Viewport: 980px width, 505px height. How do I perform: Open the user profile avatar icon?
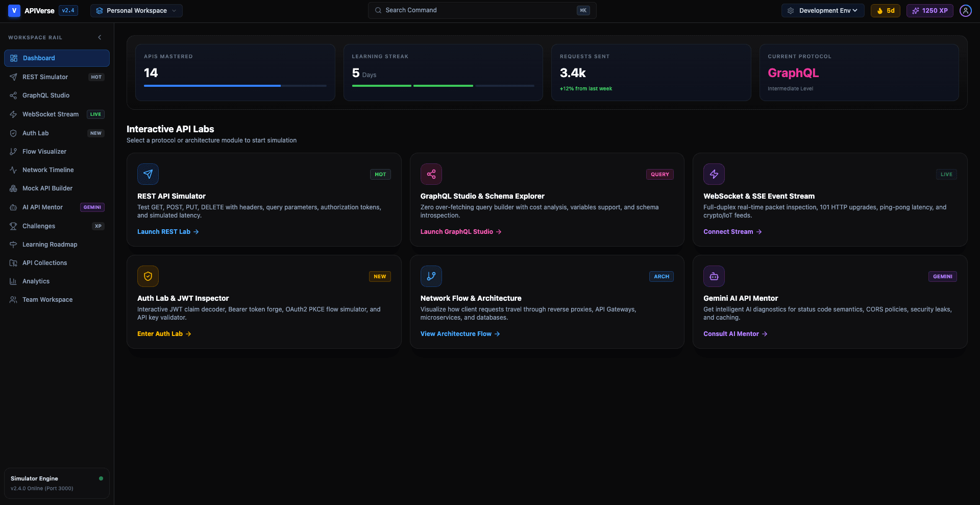point(965,11)
